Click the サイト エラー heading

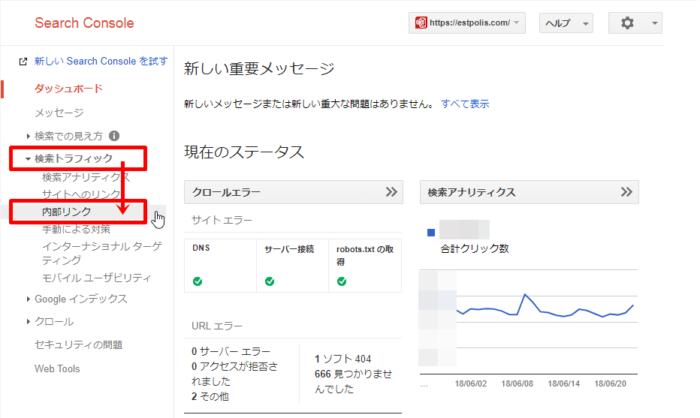222,220
